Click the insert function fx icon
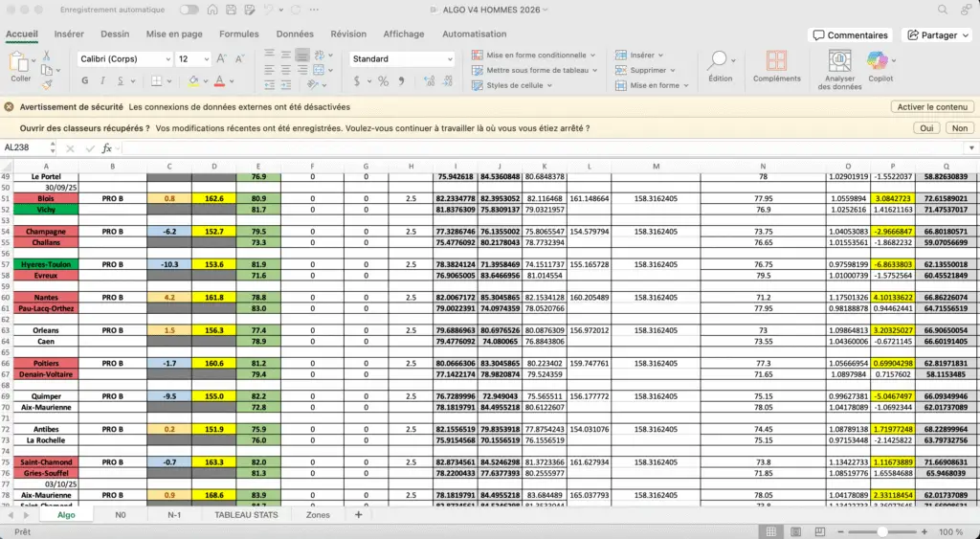The width and height of the screenshot is (980, 539). tap(107, 148)
